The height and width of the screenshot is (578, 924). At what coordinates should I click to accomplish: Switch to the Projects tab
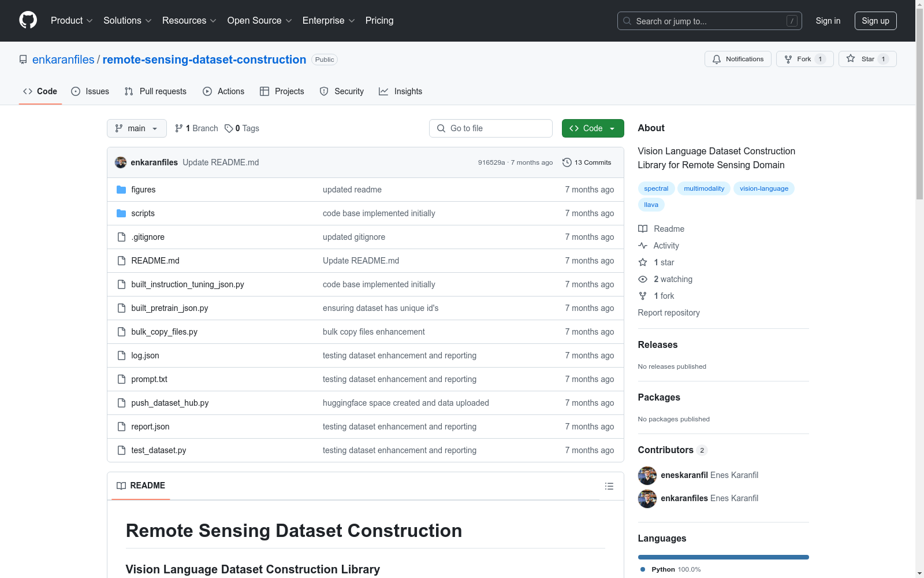click(282, 91)
